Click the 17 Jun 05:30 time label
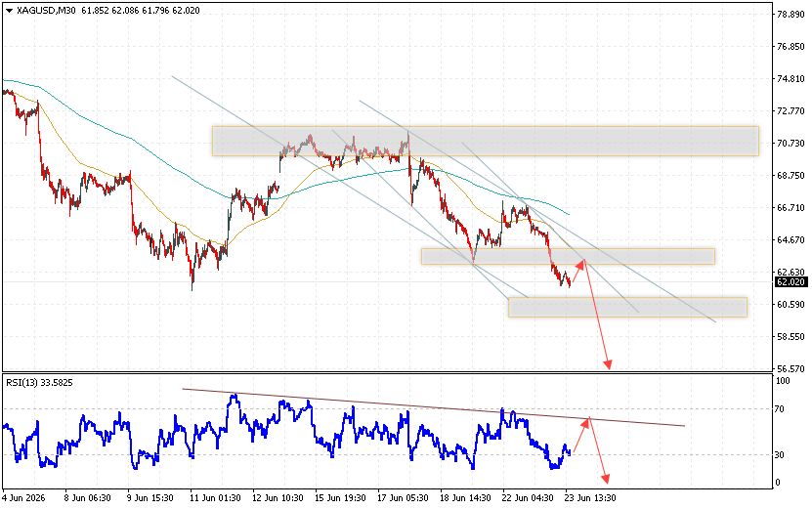This screenshot has width=812, height=509. pyautogui.click(x=403, y=498)
